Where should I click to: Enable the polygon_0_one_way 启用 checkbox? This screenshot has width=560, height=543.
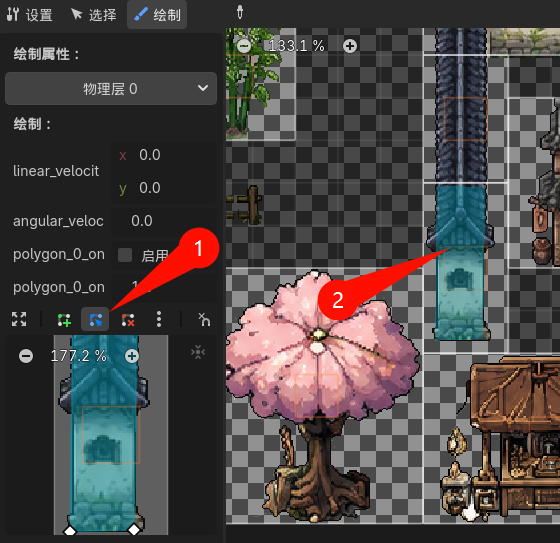(x=125, y=255)
